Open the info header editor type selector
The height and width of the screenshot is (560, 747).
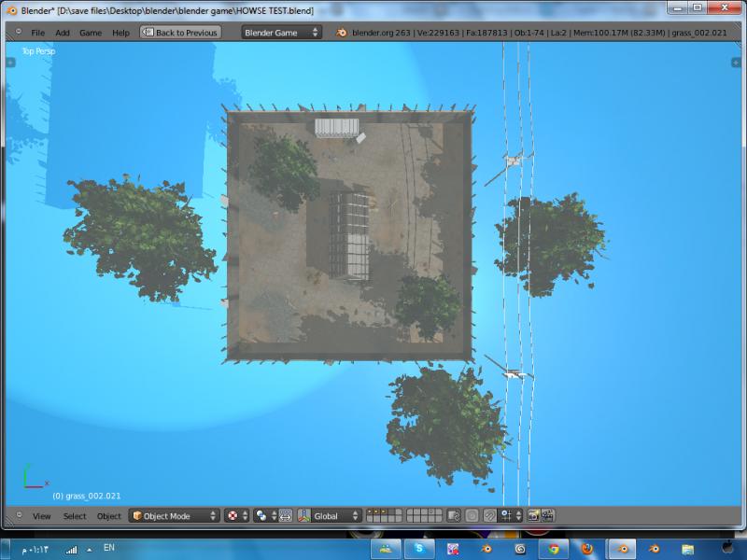(x=19, y=32)
